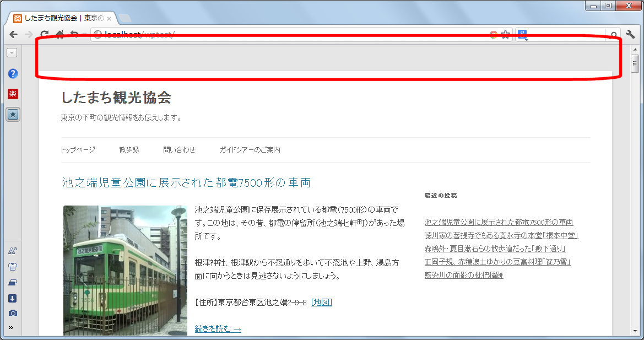Click inside the search box field
Viewport: 644px width, 340px height.
[x=567, y=35]
